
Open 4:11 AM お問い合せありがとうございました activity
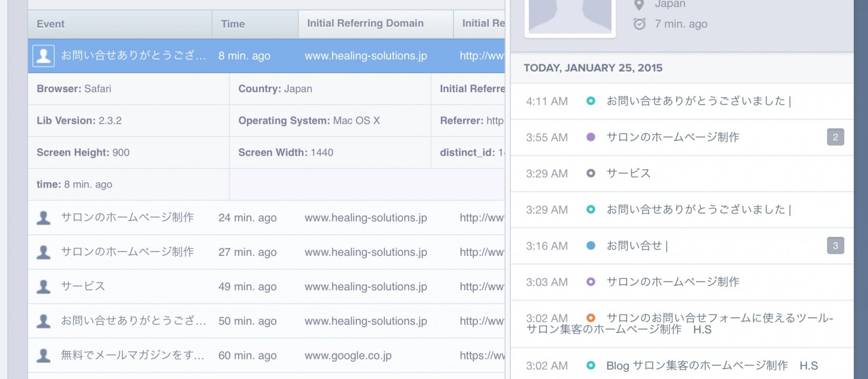pos(682,101)
